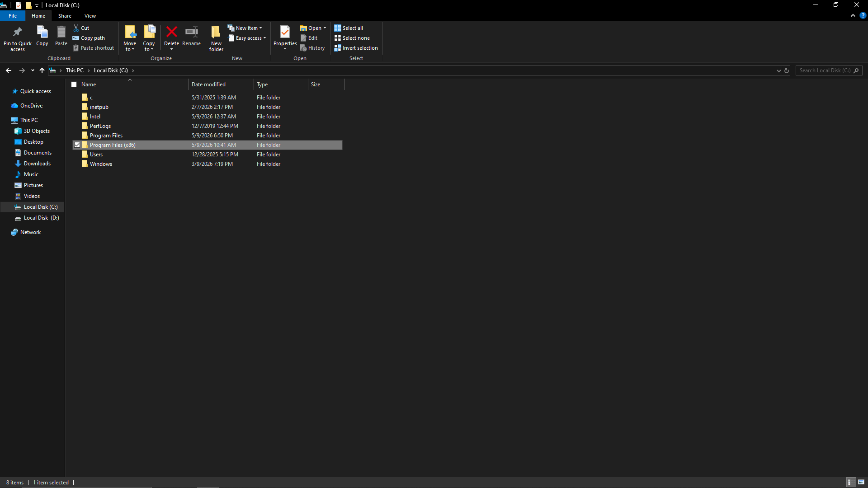Create a New folder via ribbon
This screenshot has width=868, height=488.
pos(216,38)
